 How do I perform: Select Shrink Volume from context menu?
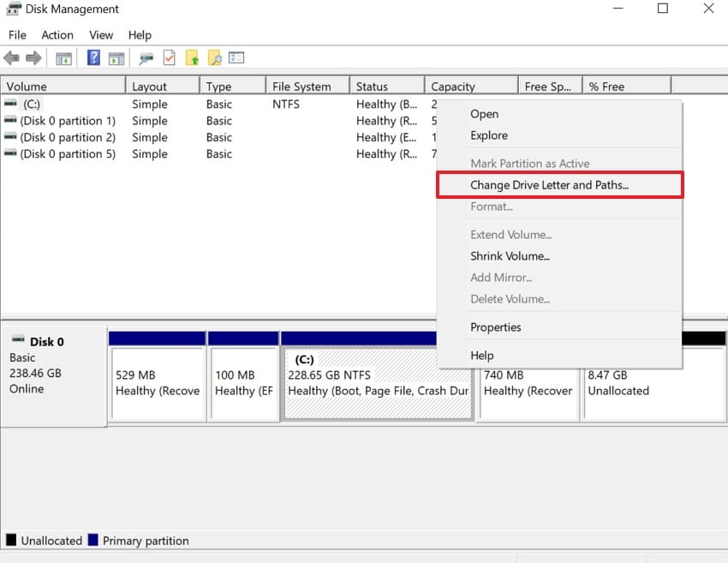tap(559, 256)
